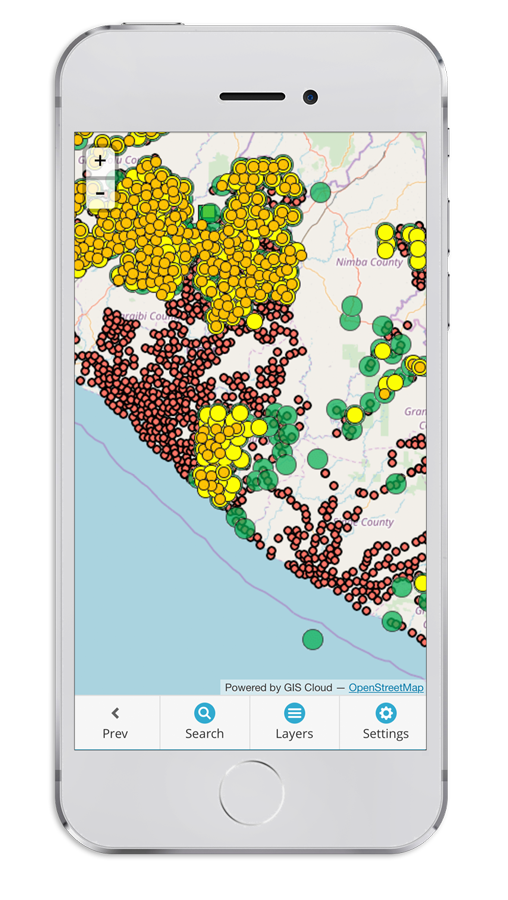This screenshot has height=900, width=508.
Task: Select the green marker above Nimba County label
Action: 321,192
